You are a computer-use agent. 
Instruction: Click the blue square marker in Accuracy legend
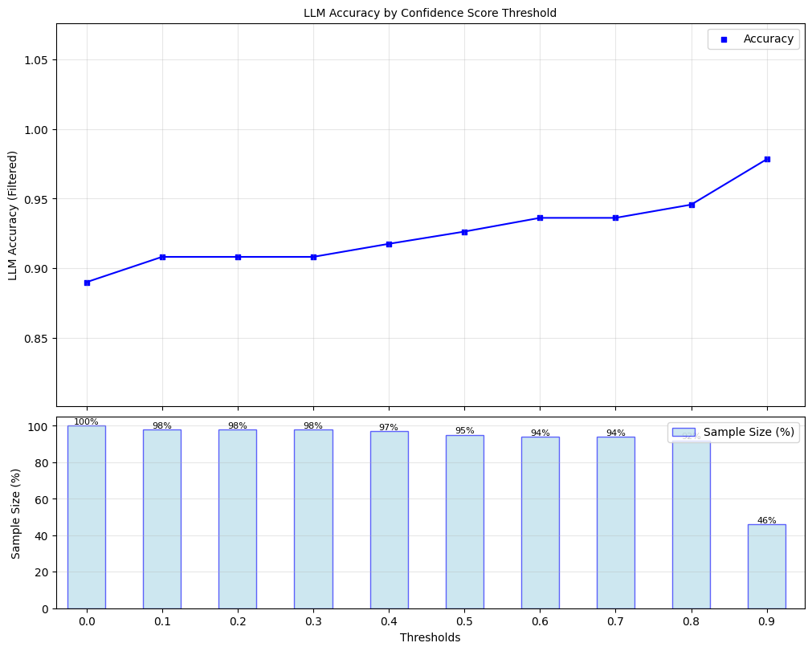pyautogui.click(x=724, y=39)
